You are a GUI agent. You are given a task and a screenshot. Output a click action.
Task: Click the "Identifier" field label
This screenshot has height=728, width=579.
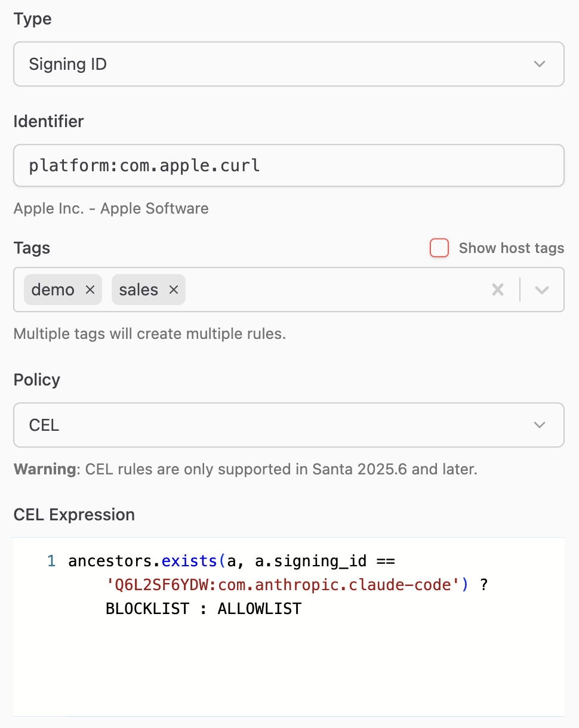(x=48, y=122)
